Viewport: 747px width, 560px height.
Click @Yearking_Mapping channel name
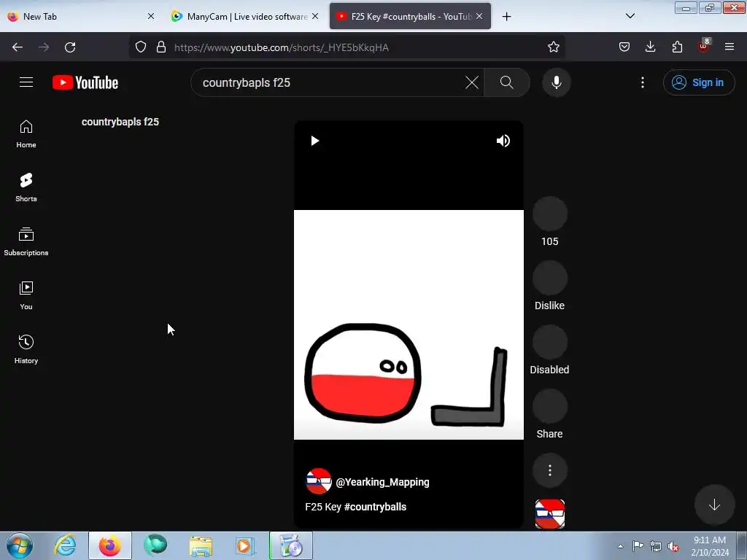(382, 482)
